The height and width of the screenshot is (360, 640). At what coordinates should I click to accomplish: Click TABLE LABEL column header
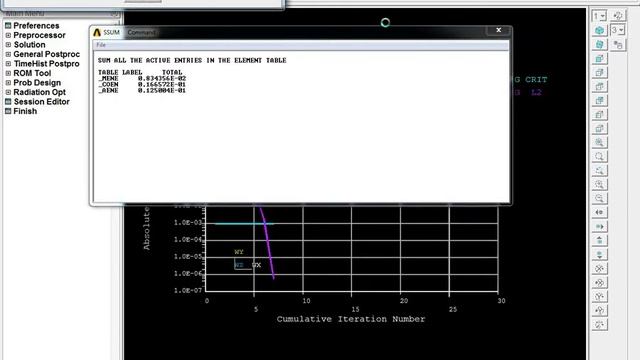pos(120,72)
